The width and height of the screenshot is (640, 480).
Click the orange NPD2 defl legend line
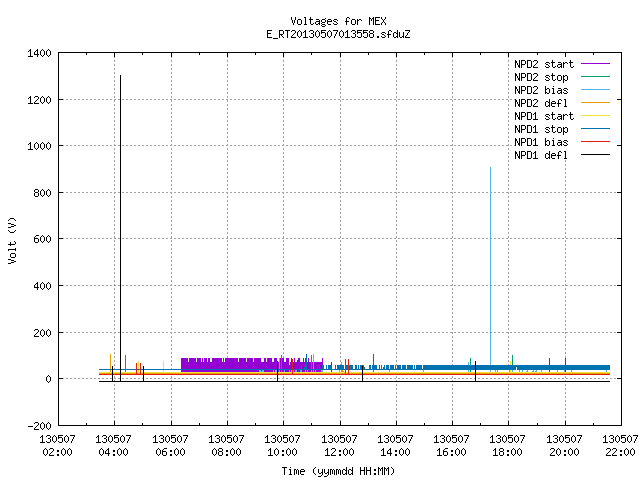pyautogui.click(x=596, y=103)
